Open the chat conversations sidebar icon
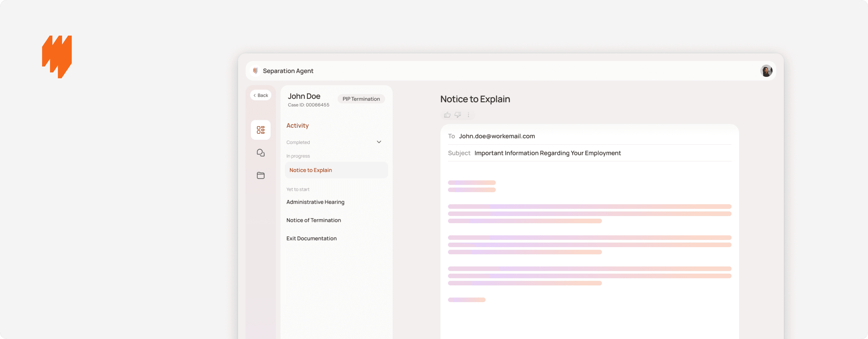The image size is (868, 339). [x=261, y=153]
